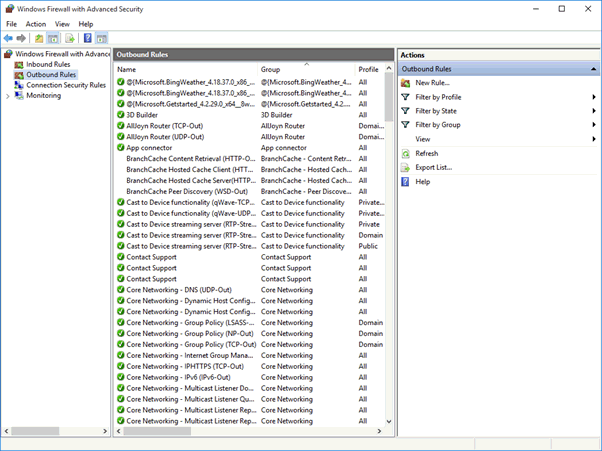This screenshot has height=451, width=602.
Task: Open the Help menu
Action: pyautogui.click(x=86, y=24)
